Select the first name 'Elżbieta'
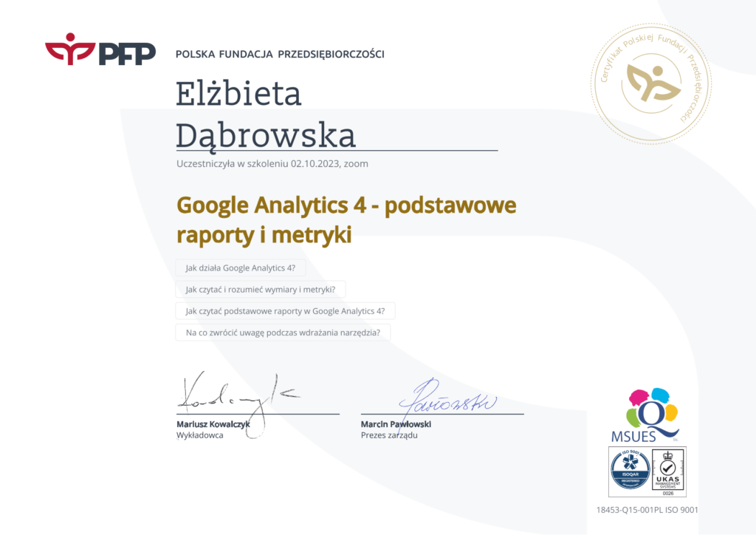 (238, 94)
